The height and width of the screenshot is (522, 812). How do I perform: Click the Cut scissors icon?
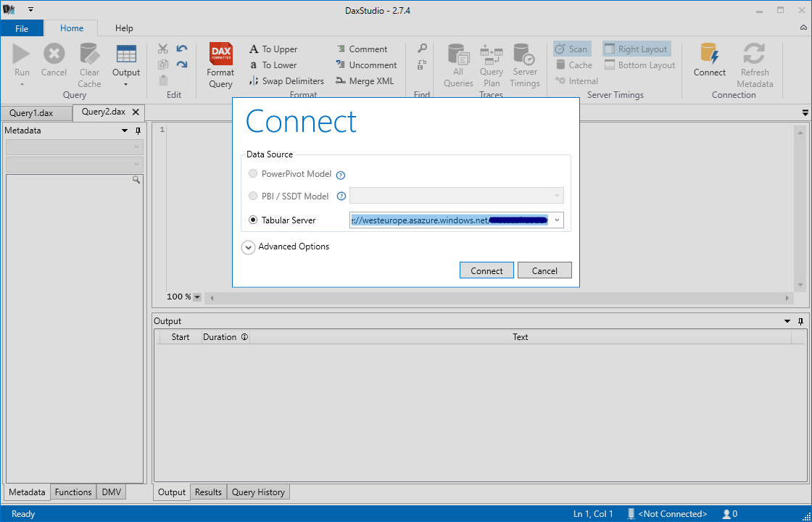tap(163, 49)
